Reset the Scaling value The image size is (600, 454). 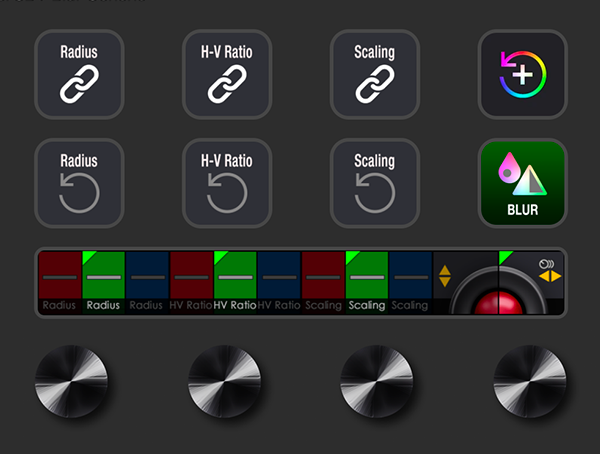[375, 183]
